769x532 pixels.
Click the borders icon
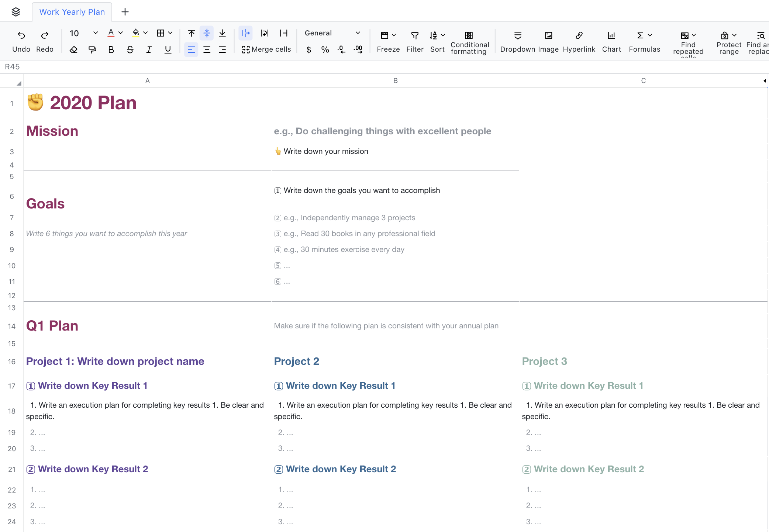pos(161,33)
